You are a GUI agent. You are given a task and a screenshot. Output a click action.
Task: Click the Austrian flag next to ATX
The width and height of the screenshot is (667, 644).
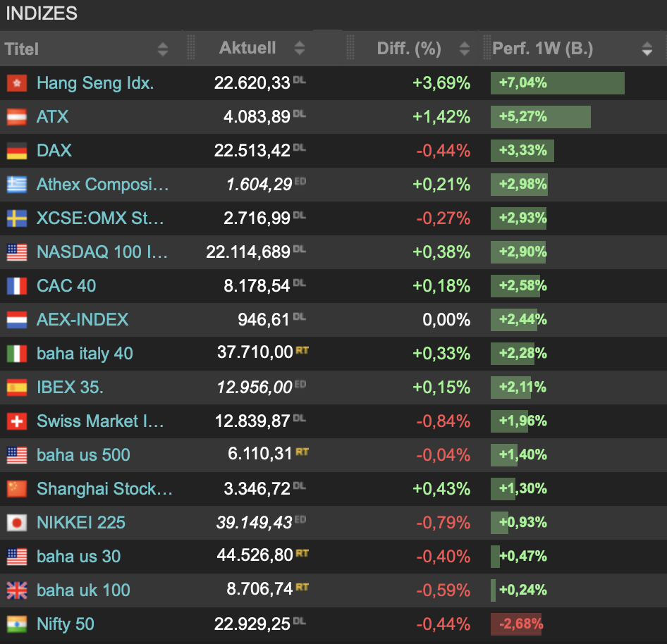pos(17,117)
